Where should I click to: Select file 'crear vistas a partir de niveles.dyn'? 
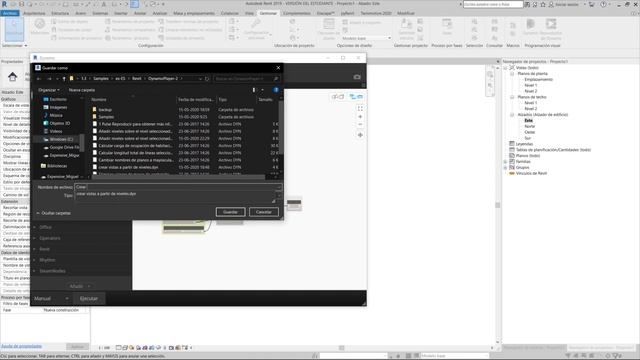coord(128,167)
